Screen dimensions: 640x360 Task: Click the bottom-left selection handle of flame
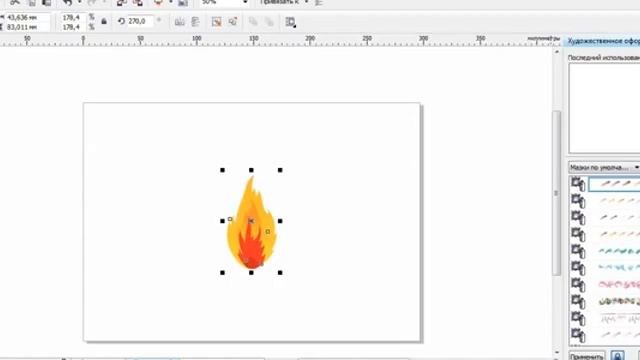(x=222, y=272)
